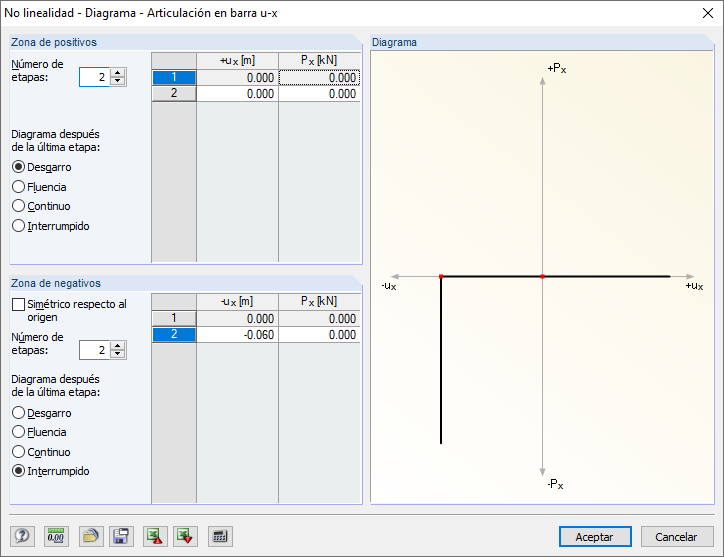Click -ux [m] column header
Viewport: 724px width, 557px height.
pyautogui.click(x=237, y=302)
